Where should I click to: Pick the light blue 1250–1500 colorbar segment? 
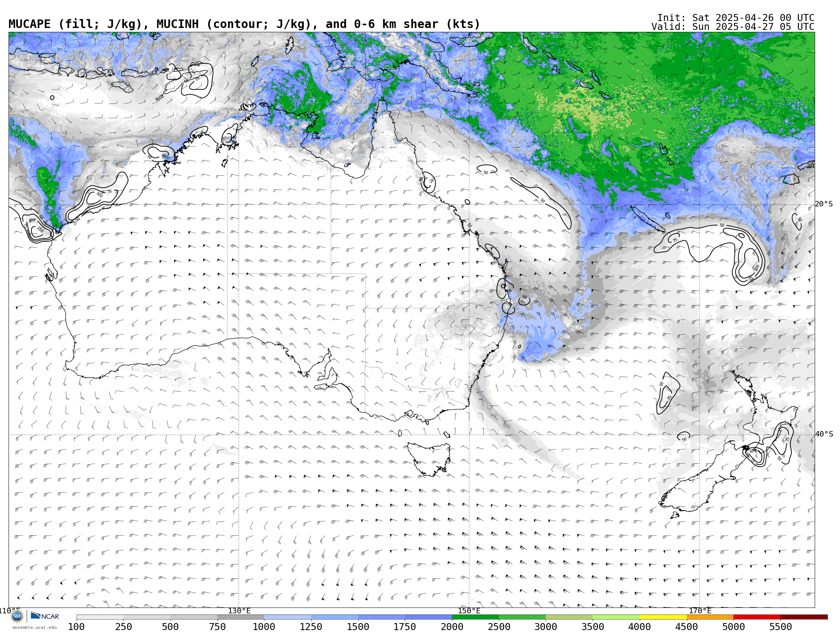click(x=334, y=617)
